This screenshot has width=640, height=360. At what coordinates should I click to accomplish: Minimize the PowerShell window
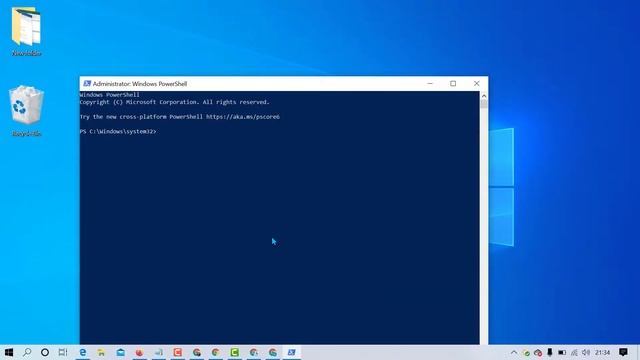click(430, 83)
